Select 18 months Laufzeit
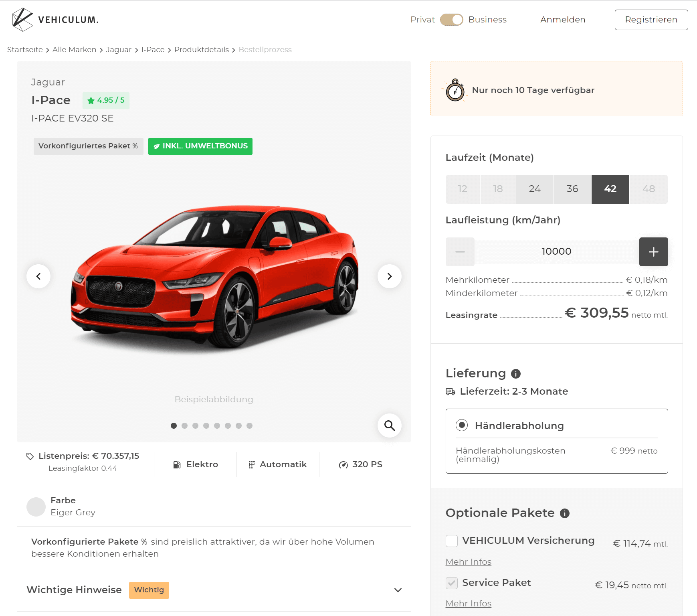The width and height of the screenshot is (697, 616). pos(498,189)
